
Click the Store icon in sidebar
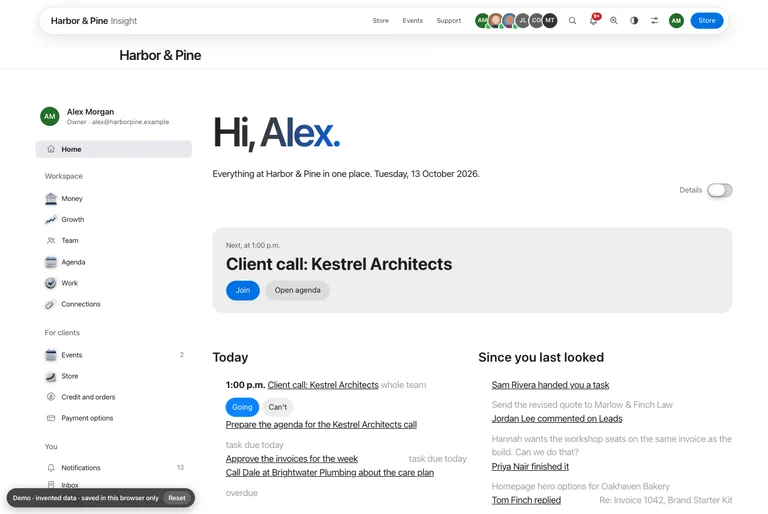click(x=51, y=376)
